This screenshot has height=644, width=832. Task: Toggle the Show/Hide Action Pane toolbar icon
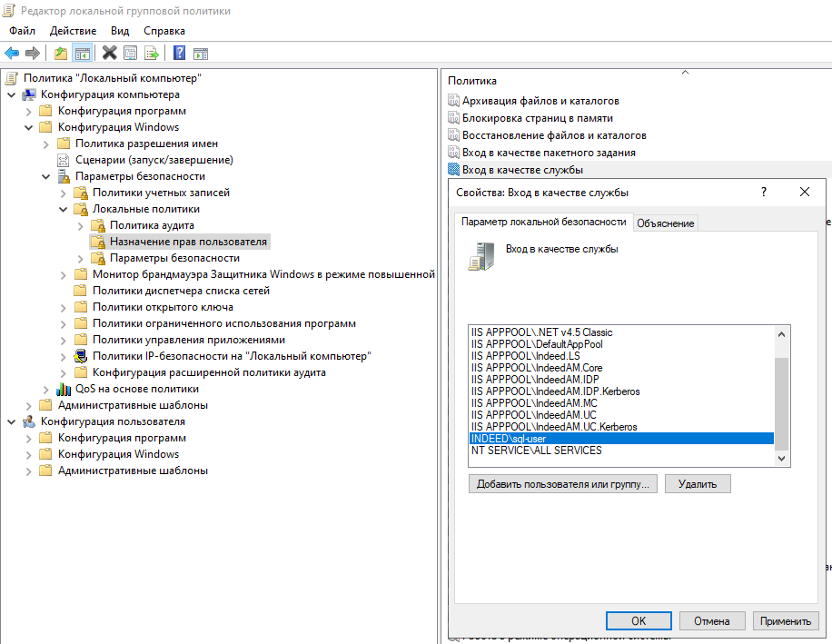coord(201,53)
